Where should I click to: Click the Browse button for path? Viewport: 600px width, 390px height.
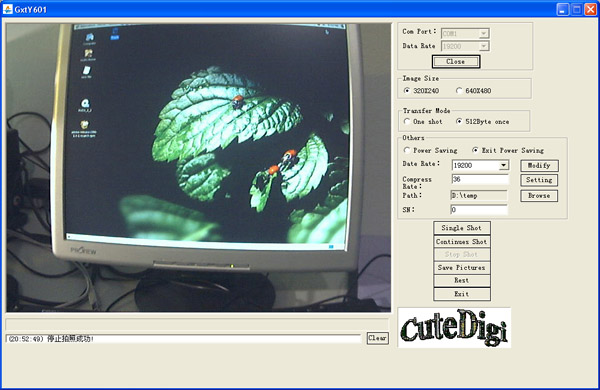pos(539,196)
